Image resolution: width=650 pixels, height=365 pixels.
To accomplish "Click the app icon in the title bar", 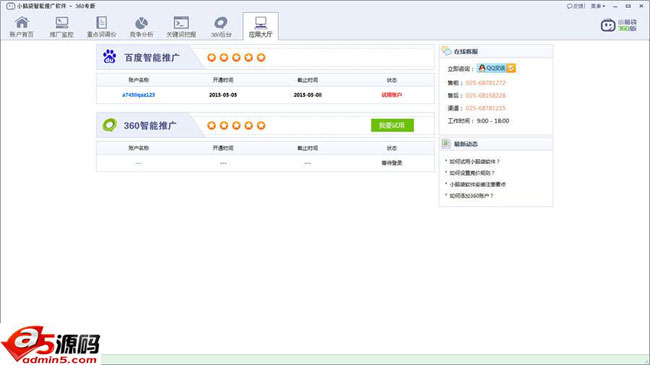I will (11, 6).
